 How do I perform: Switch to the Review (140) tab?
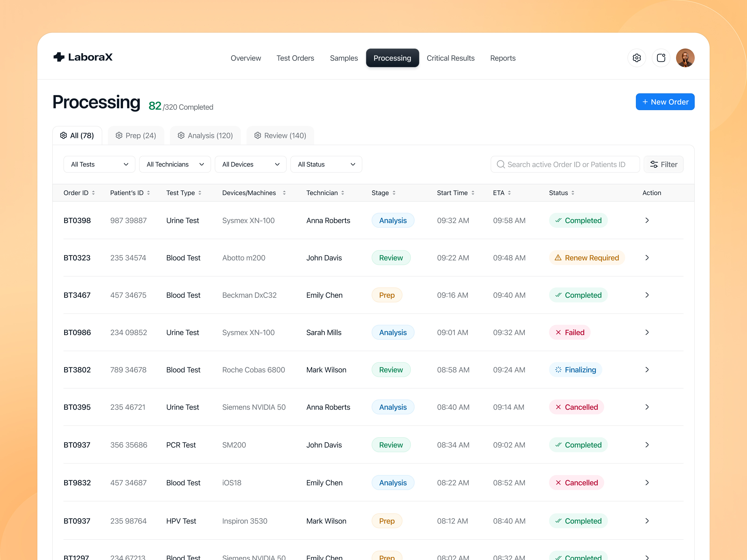coord(280,135)
